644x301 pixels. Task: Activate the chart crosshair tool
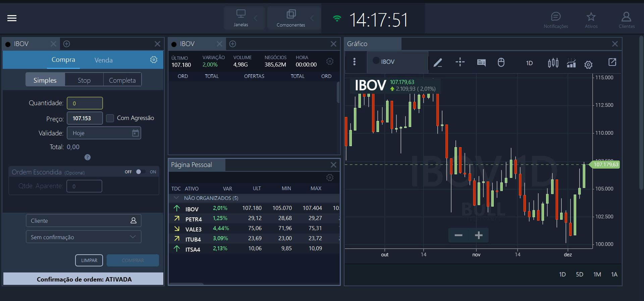click(x=460, y=62)
